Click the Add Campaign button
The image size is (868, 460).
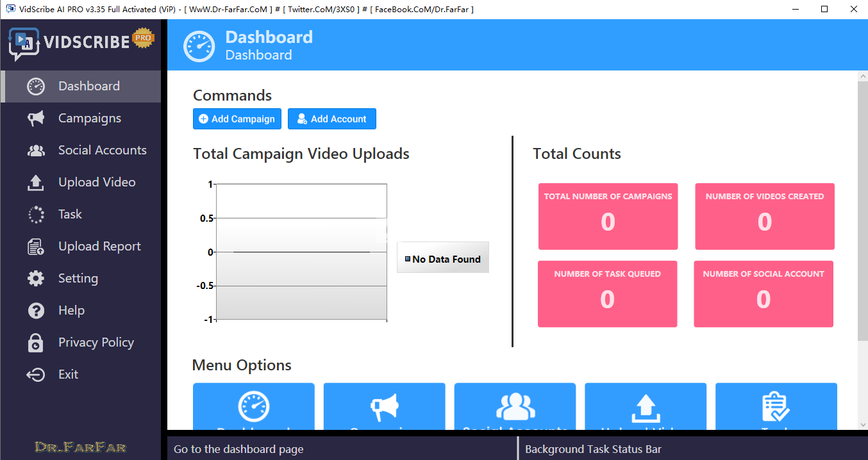click(237, 119)
